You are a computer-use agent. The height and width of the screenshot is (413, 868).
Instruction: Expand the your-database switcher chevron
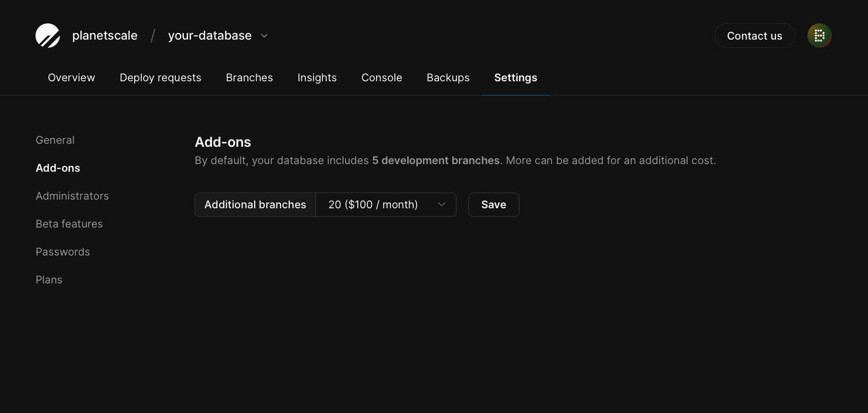click(264, 36)
